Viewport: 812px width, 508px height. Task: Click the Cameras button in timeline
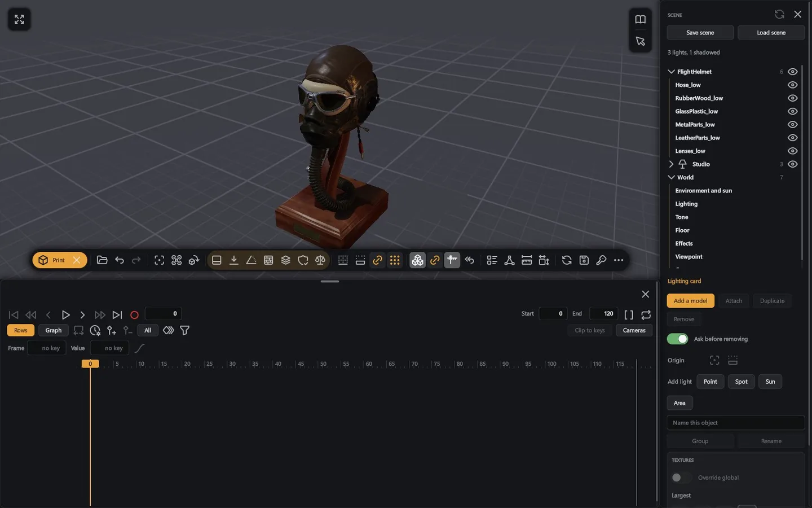pyautogui.click(x=634, y=330)
